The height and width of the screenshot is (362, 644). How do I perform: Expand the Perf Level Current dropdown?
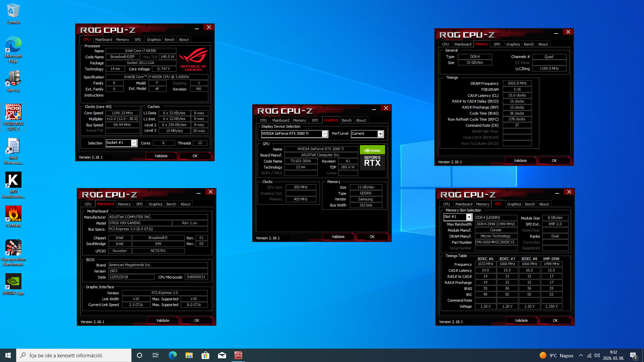[x=380, y=134]
